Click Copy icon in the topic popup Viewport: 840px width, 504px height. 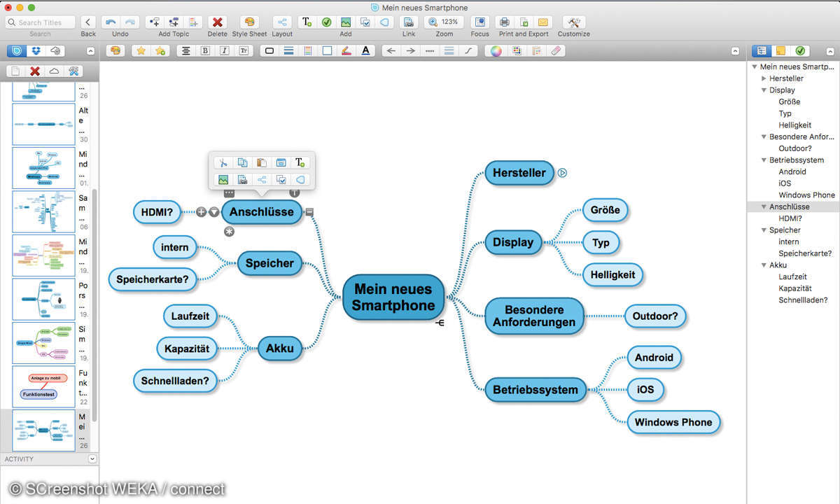[x=242, y=162]
